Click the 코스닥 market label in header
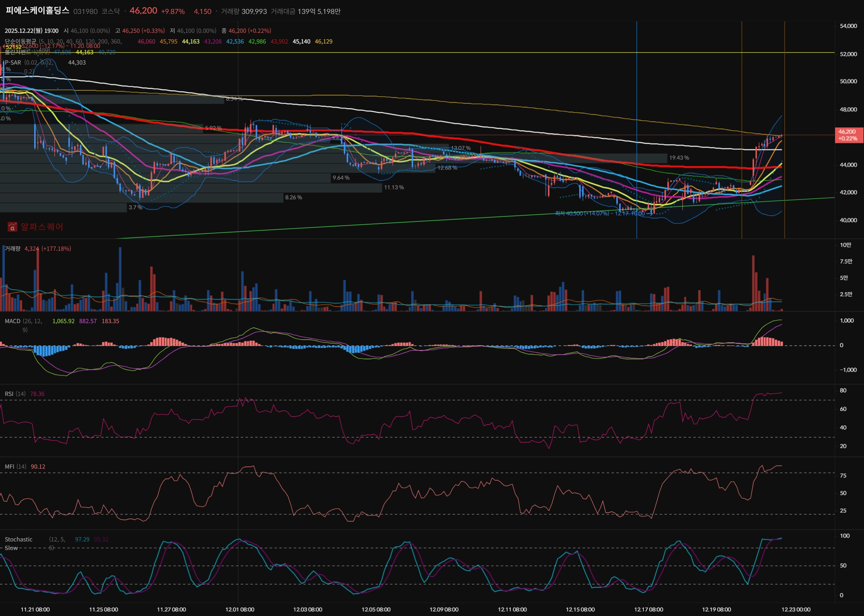This screenshot has width=864, height=616. pyautogui.click(x=111, y=11)
